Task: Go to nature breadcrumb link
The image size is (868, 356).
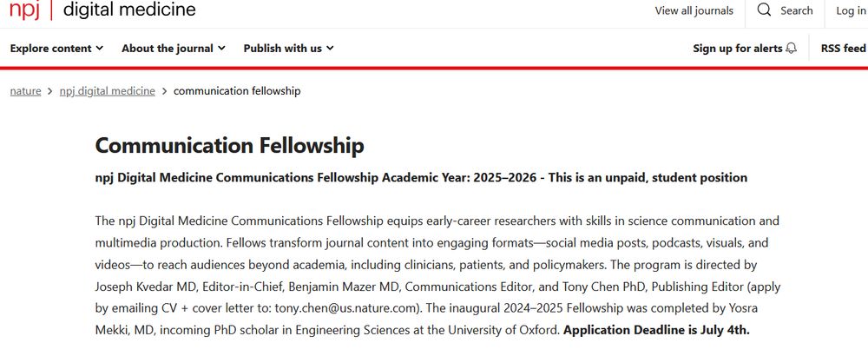Action: click(x=25, y=91)
